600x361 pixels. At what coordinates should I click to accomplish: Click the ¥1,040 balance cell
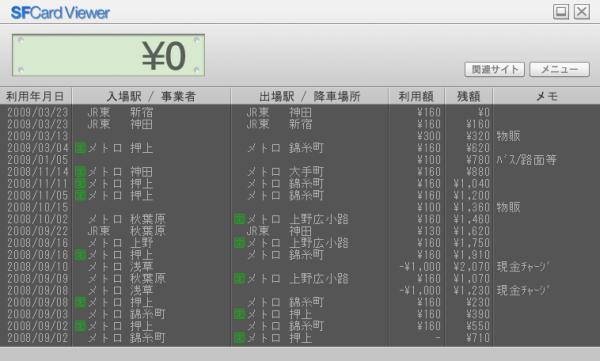coord(471,183)
